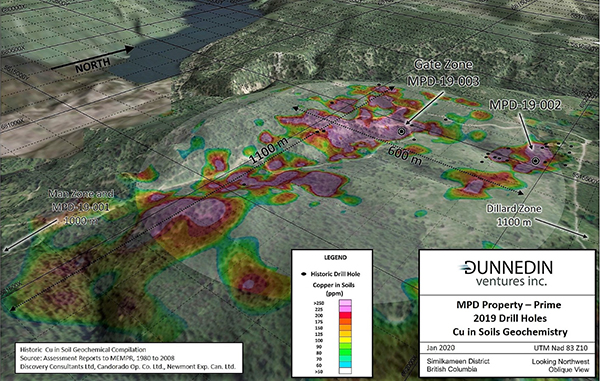Image resolution: width=600 pixels, height=381 pixels.
Task: Click the arrow pointing to Gate Zone hole
Action: coord(425,108)
